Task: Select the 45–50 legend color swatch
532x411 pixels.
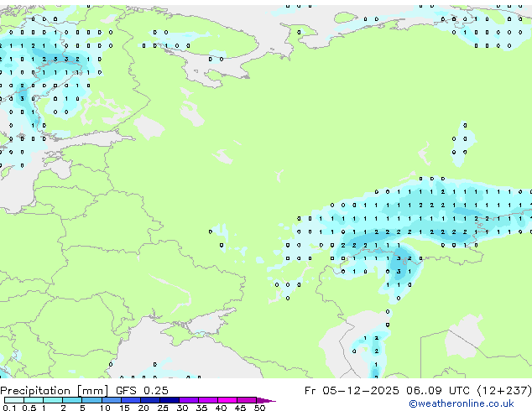Action: (x=247, y=400)
